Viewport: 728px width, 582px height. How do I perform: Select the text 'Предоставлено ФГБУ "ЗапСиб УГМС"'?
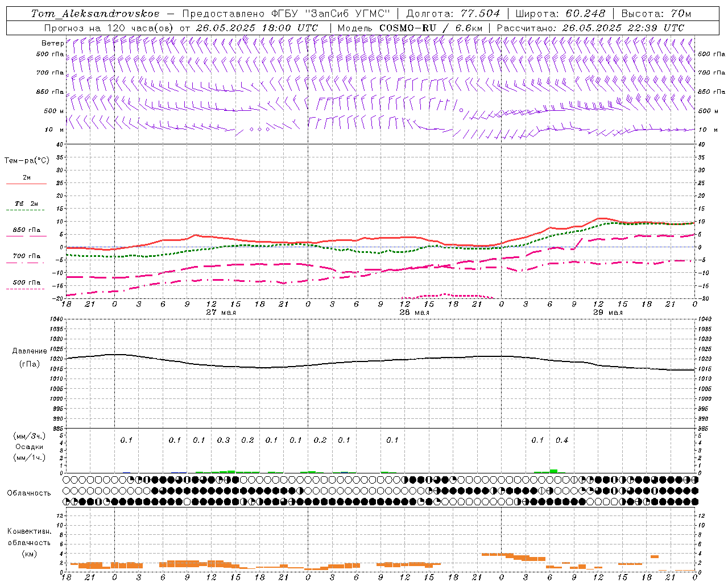[x=287, y=14]
